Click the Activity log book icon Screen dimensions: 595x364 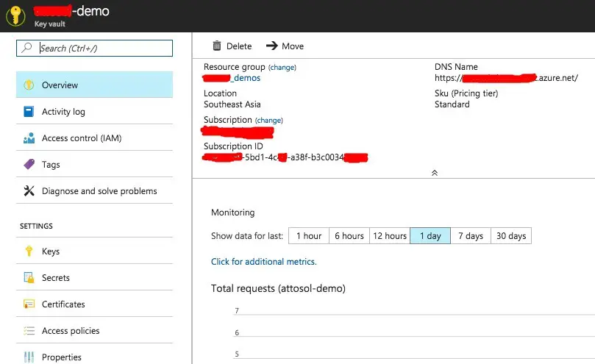(29, 111)
